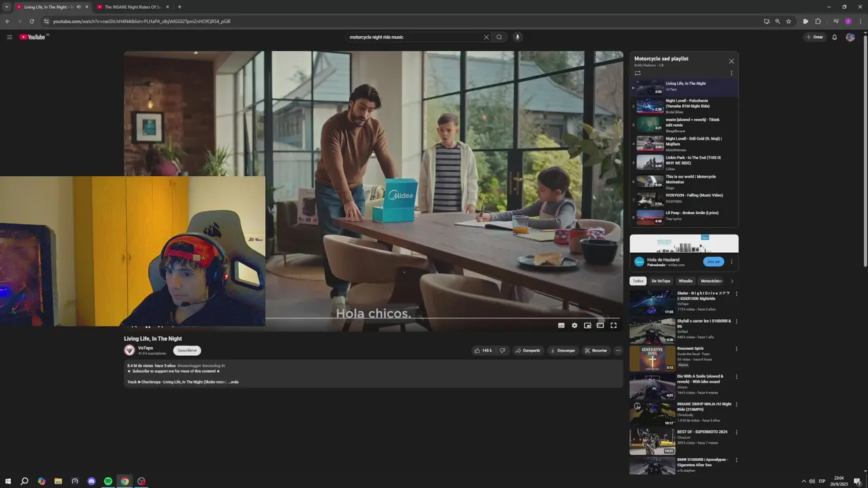Open options for Skyfall x carter lee video

[736, 322]
